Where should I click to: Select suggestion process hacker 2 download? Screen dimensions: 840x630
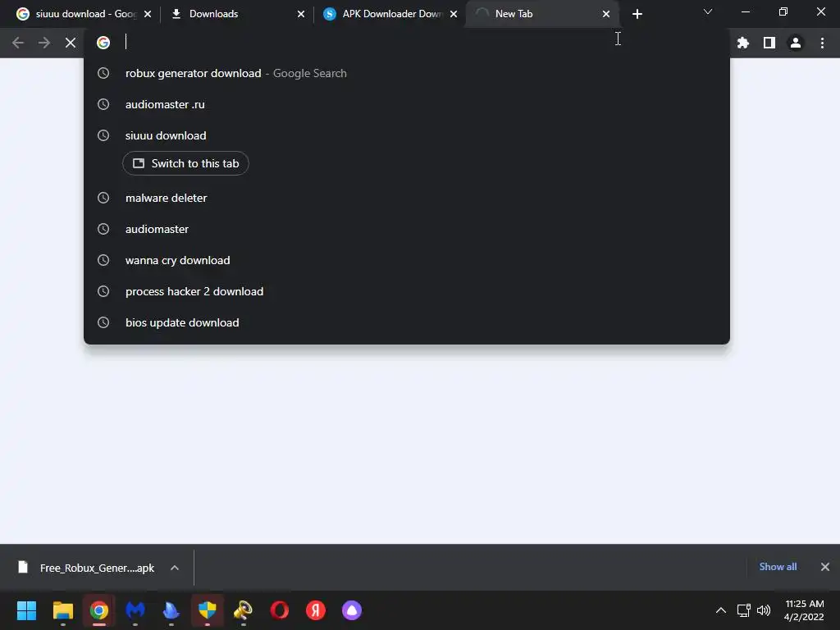(x=407, y=291)
